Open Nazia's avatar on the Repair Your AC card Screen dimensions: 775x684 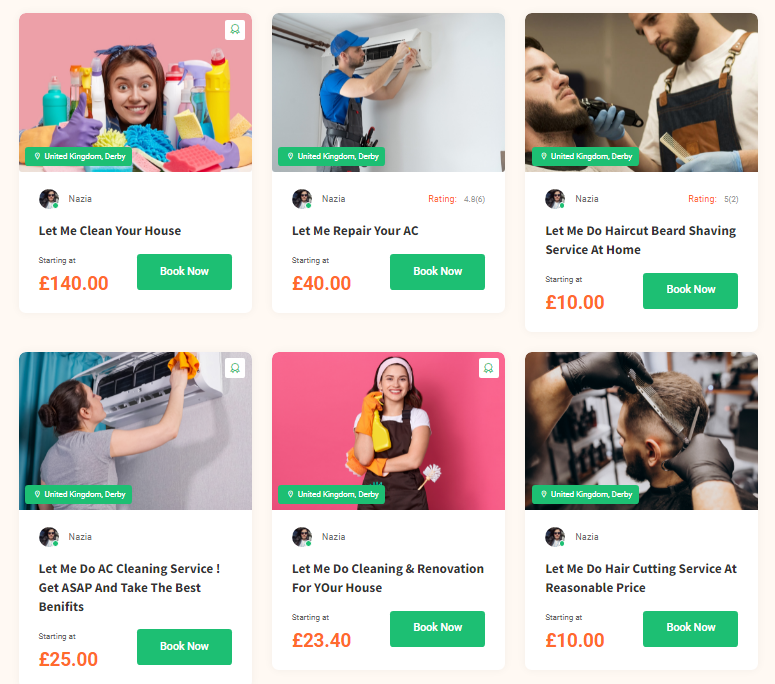click(x=302, y=199)
